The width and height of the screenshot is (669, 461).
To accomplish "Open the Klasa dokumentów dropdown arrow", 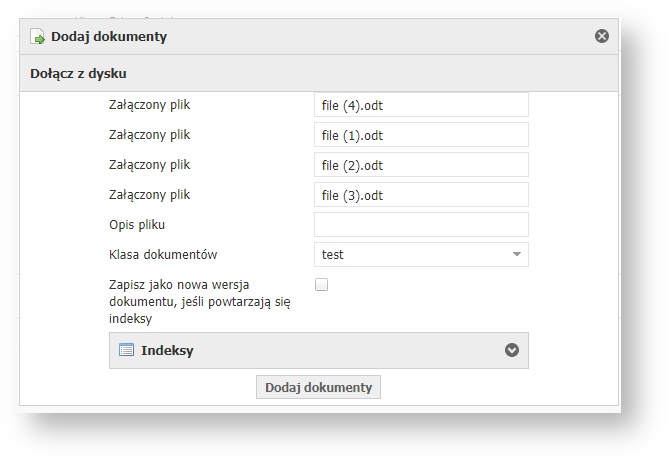I will pyautogui.click(x=516, y=254).
